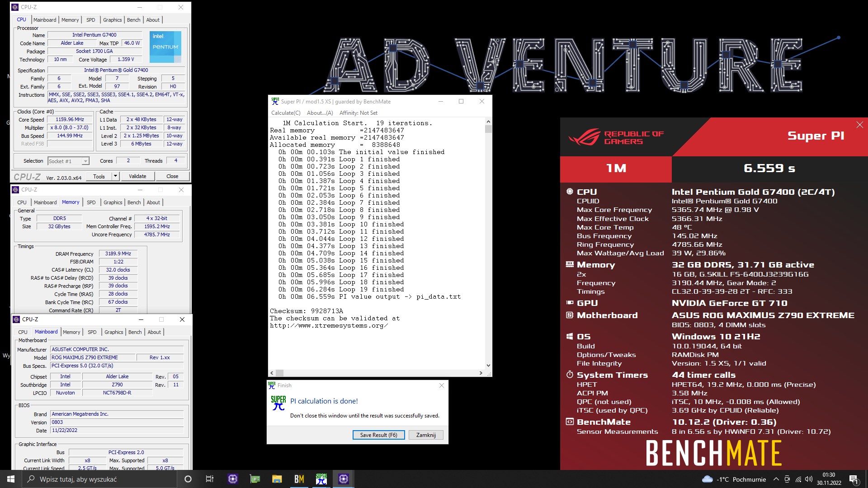Click the Memory section icon in BenchMate
Image resolution: width=868 pixels, height=488 pixels.
570,264
